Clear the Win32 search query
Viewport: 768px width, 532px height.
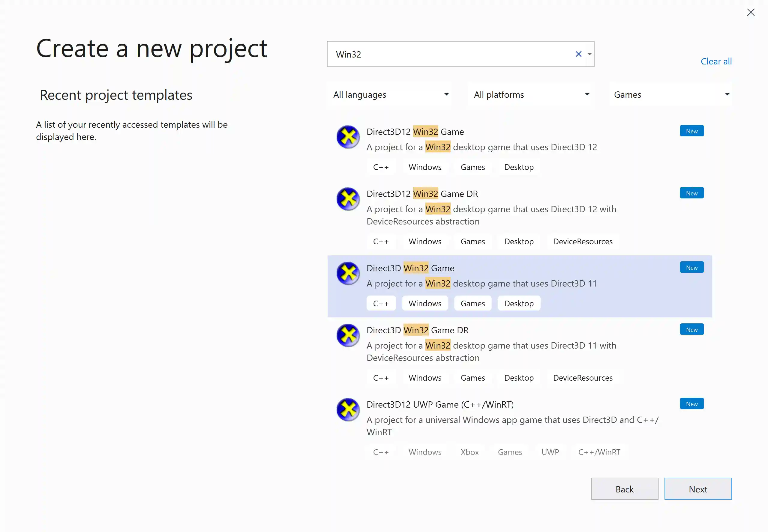pyautogui.click(x=578, y=54)
